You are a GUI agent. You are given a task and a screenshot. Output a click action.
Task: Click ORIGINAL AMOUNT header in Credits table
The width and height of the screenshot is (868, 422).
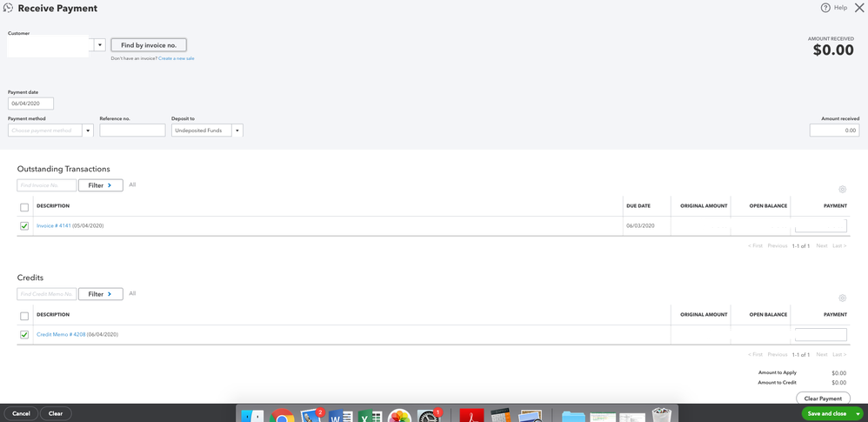704,315
